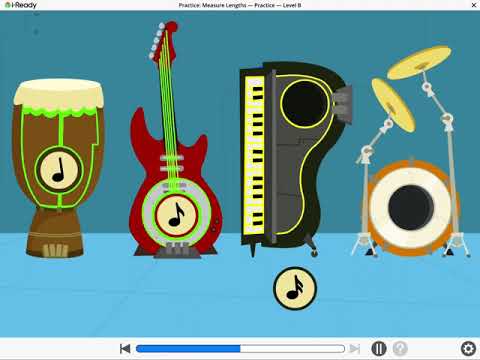Go back using the skip-to-start button
This screenshot has width=480, height=360.
125,349
